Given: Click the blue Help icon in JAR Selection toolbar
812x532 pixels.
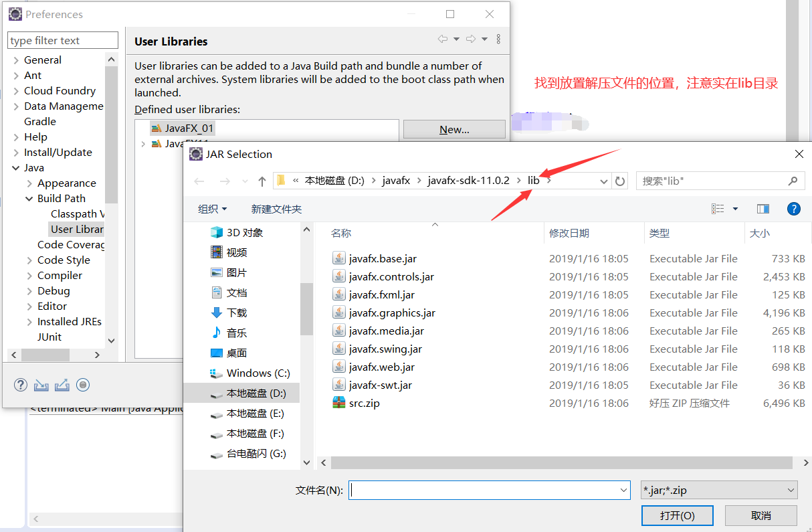Looking at the screenshot, I should pyautogui.click(x=794, y=208).
